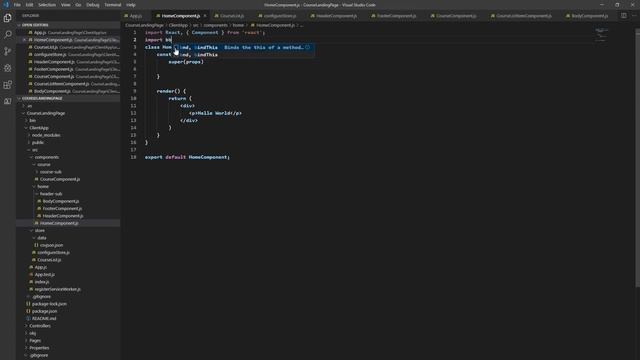Open package-lock.json in the file tree
Viewport: 640px width, 360px height.
coord(49,304)
